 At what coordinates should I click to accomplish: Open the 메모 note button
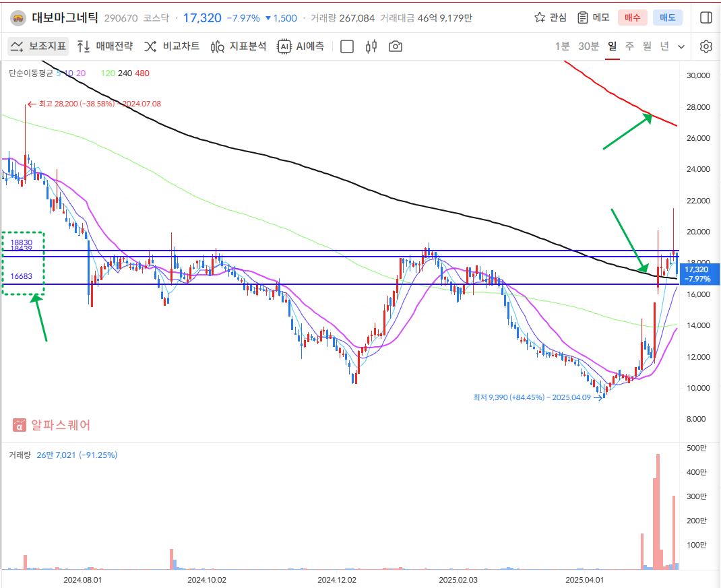593,18
